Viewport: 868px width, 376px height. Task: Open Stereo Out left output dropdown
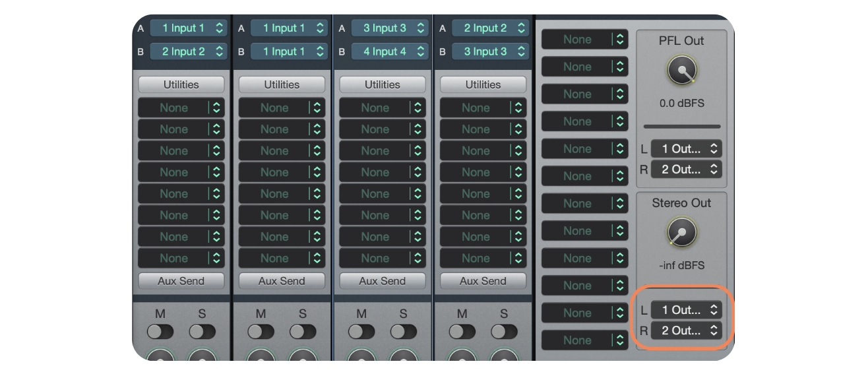pos(686,310)
